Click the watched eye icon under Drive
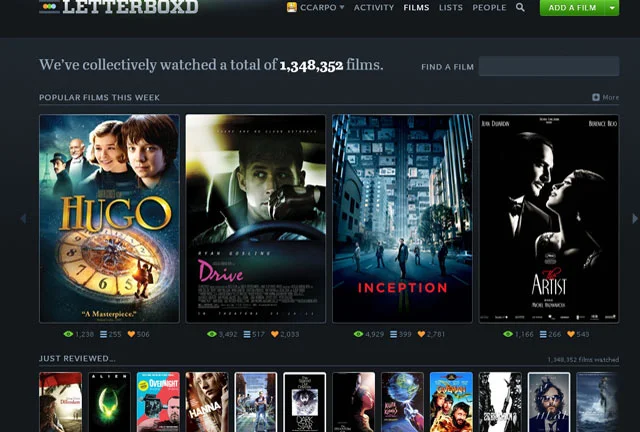The image size is (640, 432). point(211,334)
